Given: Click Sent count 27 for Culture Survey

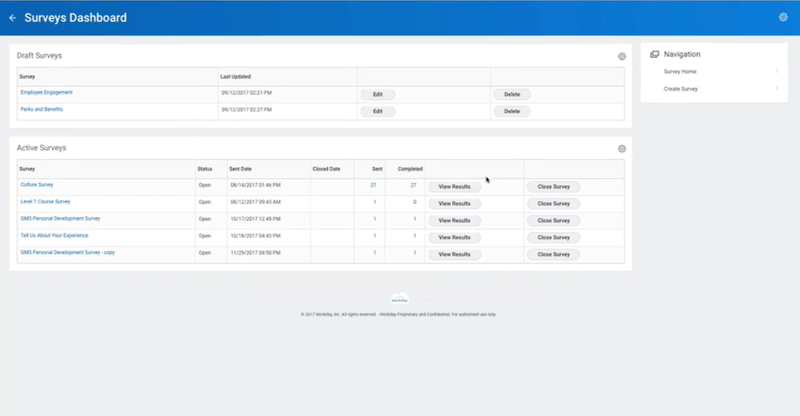Looking at the screenshot, I should pos(373,185).
